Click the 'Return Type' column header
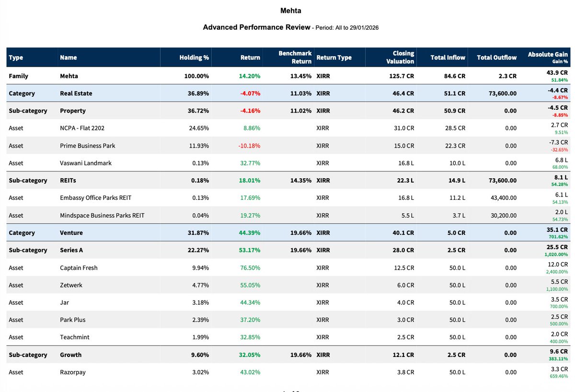The width and height of the screenshot is (575, 392). (x=334, y=58)
